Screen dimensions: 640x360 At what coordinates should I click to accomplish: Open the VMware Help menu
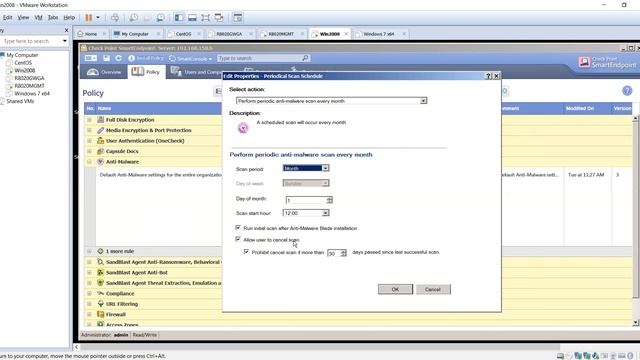[69, 18]
